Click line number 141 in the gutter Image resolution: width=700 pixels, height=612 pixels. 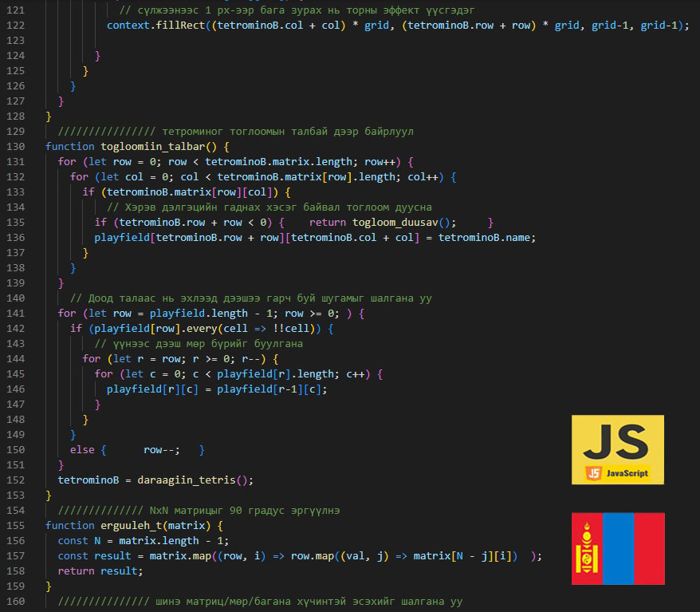tap(16, 314)
